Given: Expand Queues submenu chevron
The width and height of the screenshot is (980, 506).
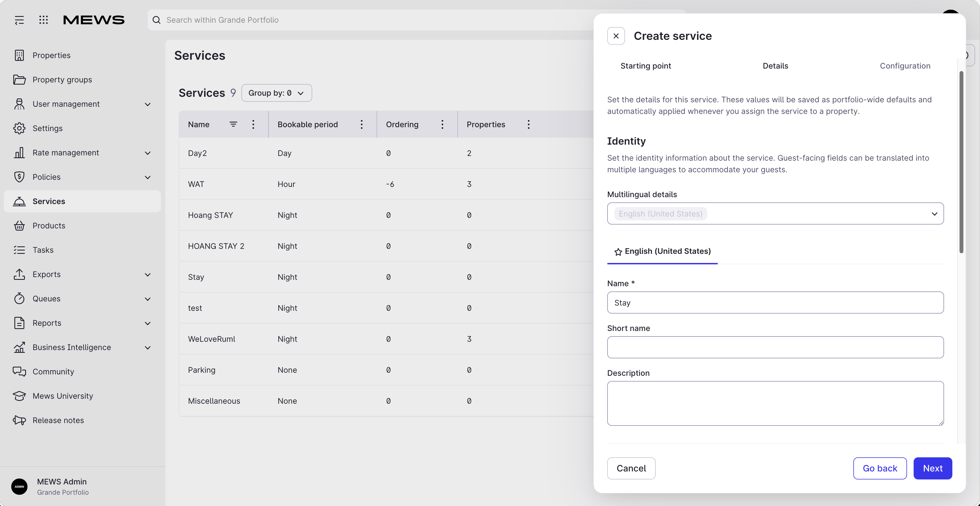Looking at the screenshot, I should 148,299.
